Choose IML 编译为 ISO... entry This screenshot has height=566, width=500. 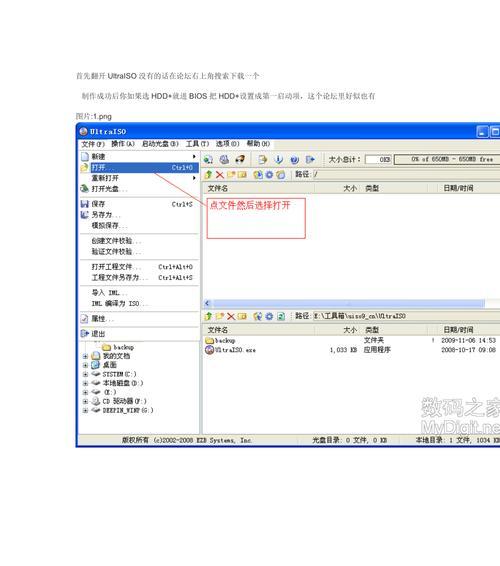point(139,304)
